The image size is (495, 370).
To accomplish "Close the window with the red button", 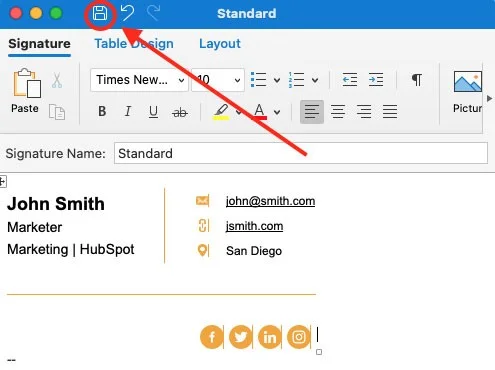I will [16, 13].
